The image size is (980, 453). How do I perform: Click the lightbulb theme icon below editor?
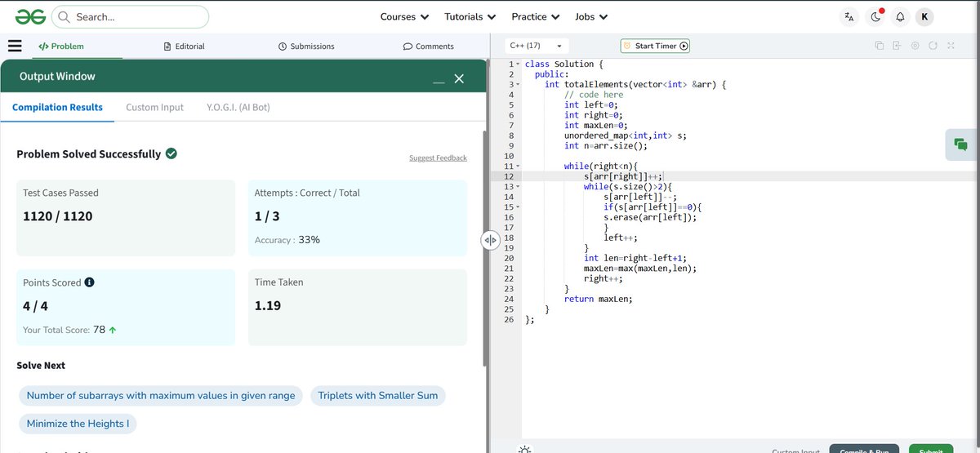pyautogui.click(x=525, y=449)
